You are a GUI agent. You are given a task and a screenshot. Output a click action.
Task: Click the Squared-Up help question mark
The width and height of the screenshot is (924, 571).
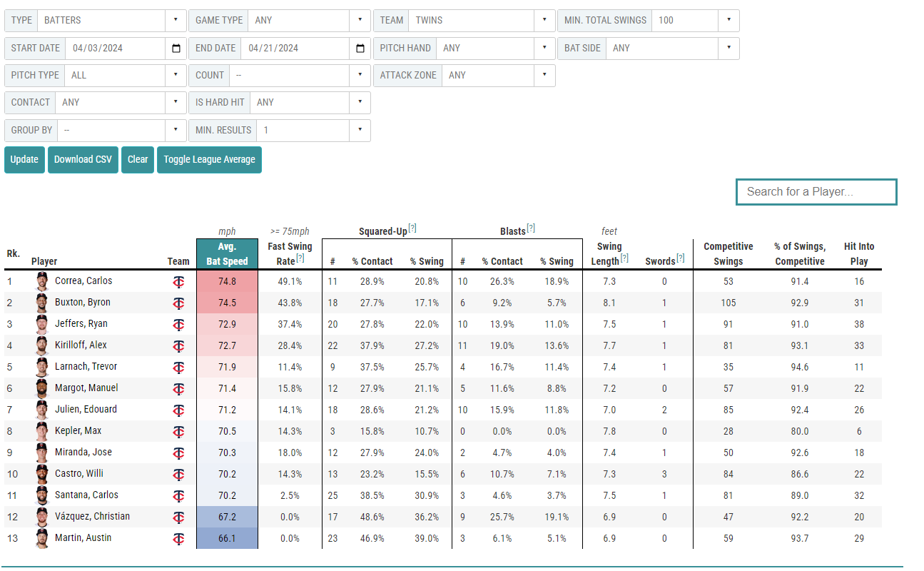412,229
